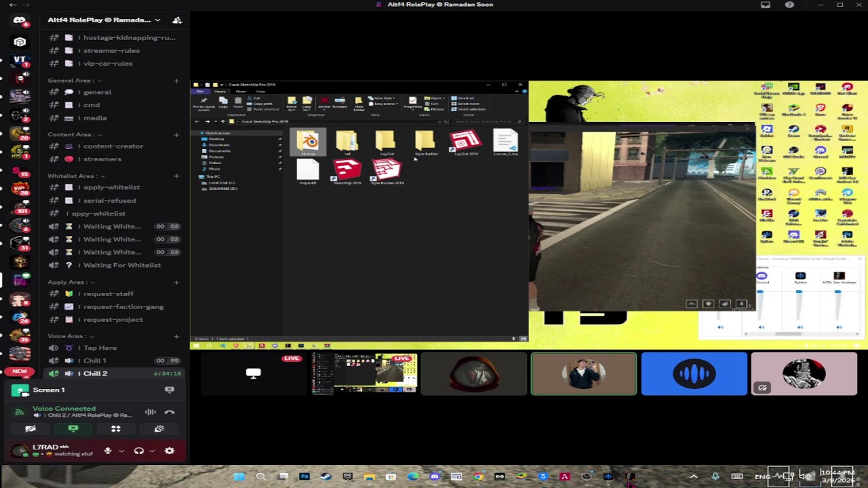Open headphone output options arrow
This screenshot has height=488, width=868.
point(152,451)
